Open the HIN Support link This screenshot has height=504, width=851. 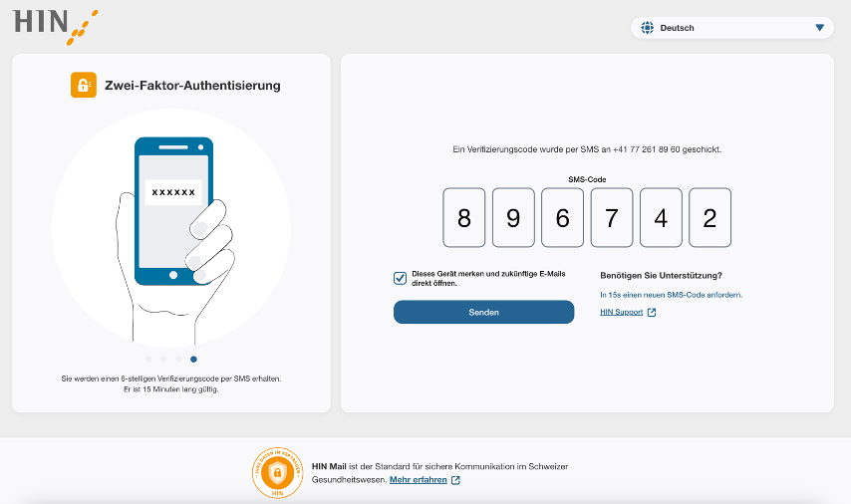[622, 313]
